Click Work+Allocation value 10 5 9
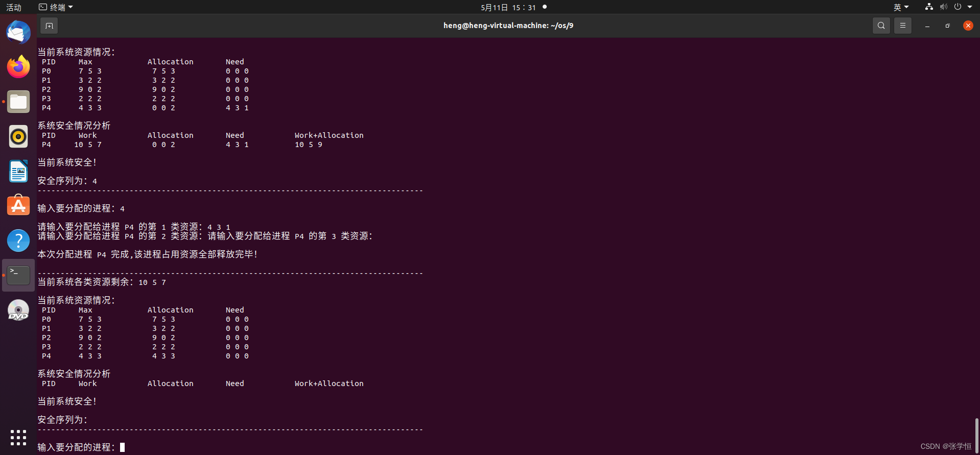 click(x=309, y=145)
